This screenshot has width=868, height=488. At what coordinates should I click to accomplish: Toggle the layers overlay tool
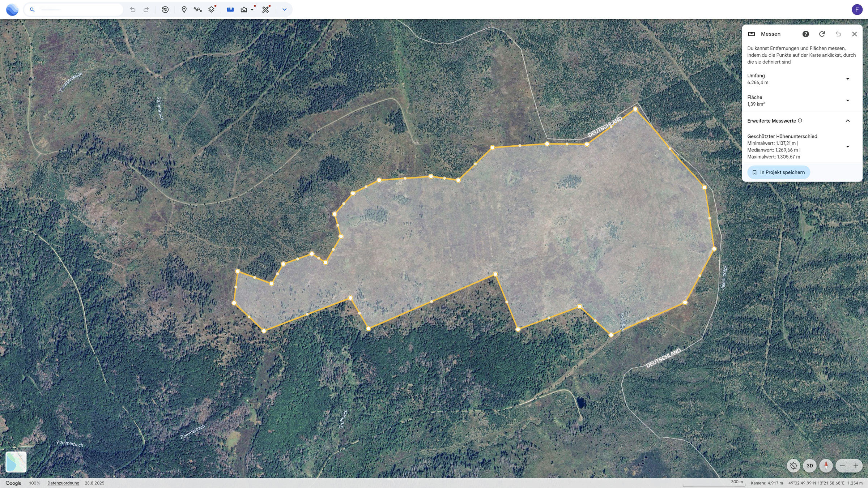point(212,10)
